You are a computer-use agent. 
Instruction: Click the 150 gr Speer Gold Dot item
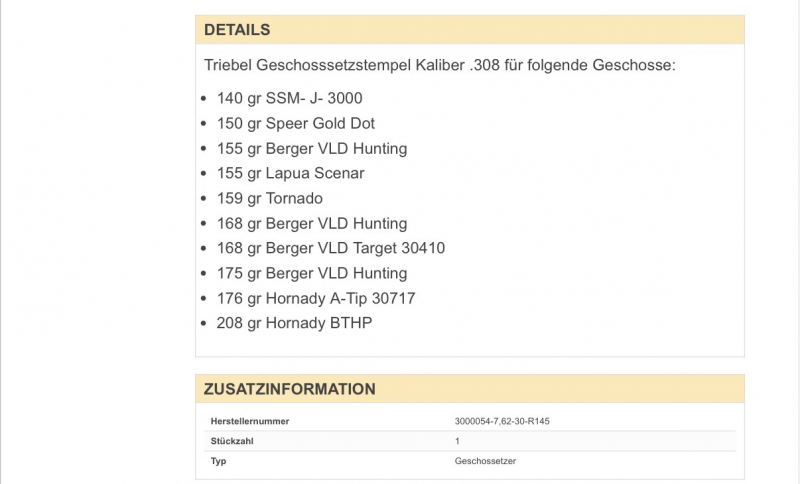coord(295,123)
